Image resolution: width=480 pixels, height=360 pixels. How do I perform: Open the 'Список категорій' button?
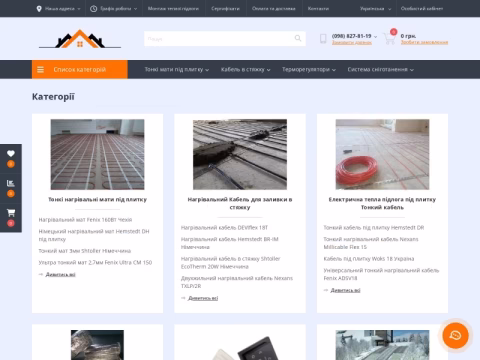coord(80,69)
